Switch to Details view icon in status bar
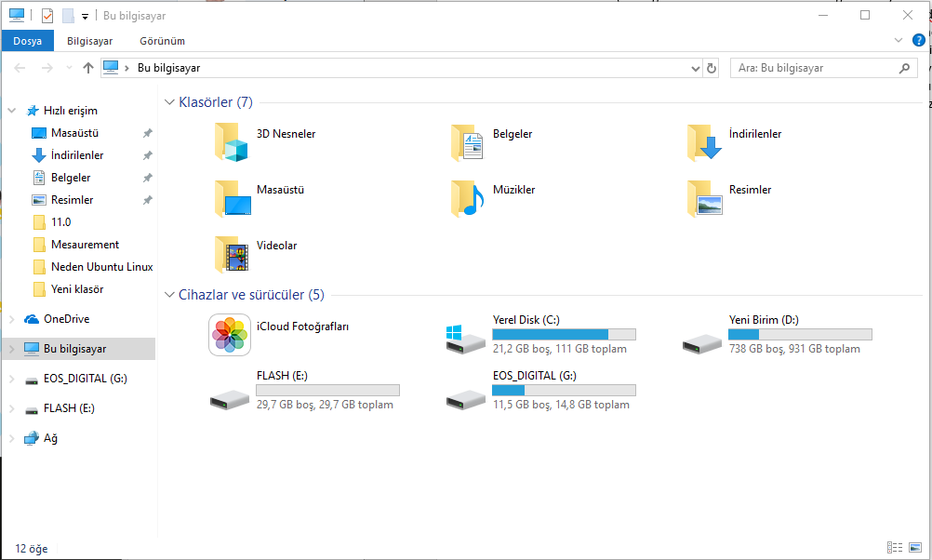 [895, 548]
